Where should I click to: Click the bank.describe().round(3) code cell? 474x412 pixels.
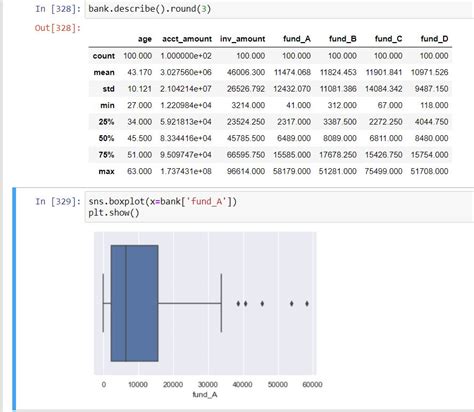click(279, 9)
